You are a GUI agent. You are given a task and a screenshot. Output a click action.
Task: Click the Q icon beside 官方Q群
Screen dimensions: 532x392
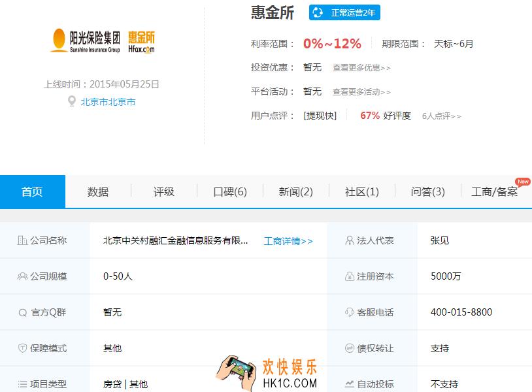[x=23, y=313]
